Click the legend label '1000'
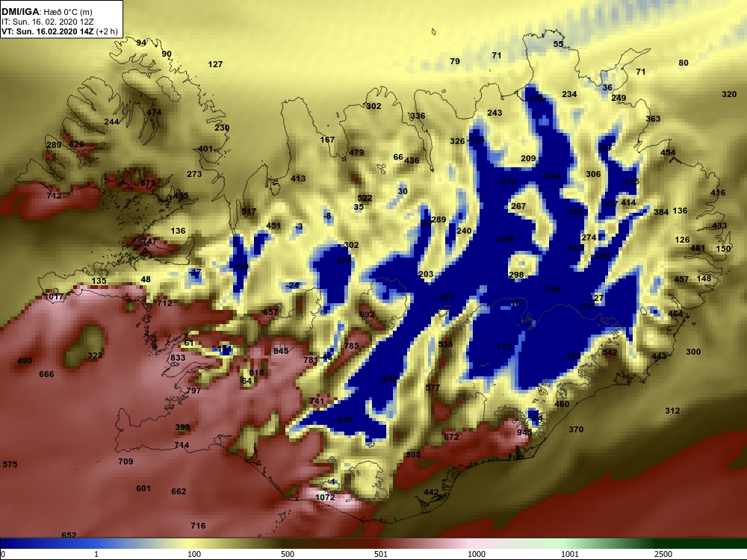747x560 pixels. pyautogui.click(x=477, y=554)
